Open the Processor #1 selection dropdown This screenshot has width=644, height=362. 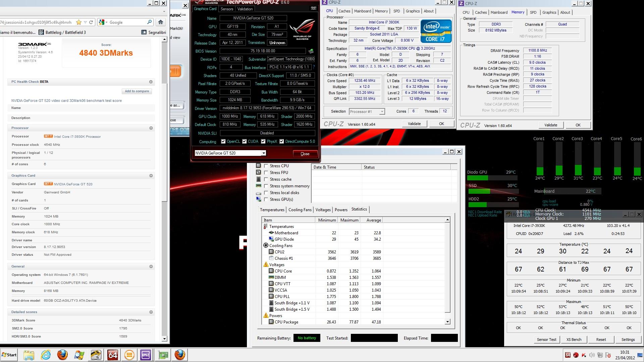pos(382,112)
